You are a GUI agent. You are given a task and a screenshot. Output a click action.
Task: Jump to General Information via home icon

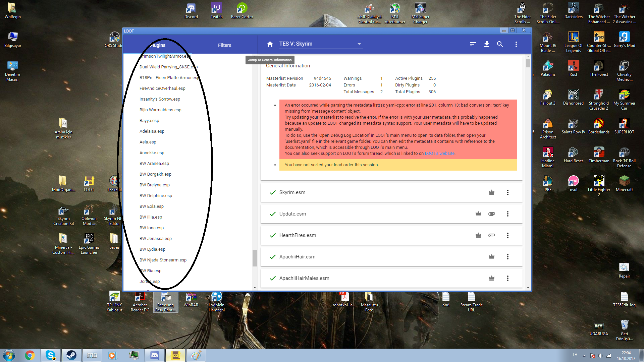[x=270, y=44]
